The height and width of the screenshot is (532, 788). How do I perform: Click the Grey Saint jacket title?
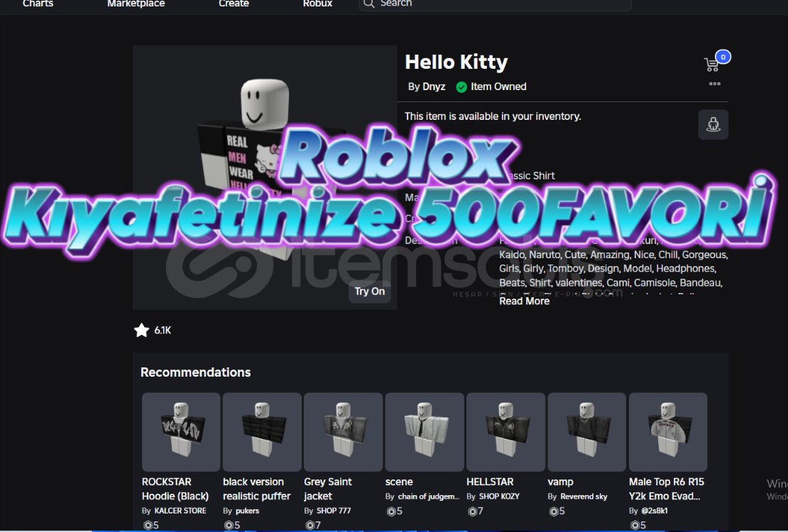[328, 489]
